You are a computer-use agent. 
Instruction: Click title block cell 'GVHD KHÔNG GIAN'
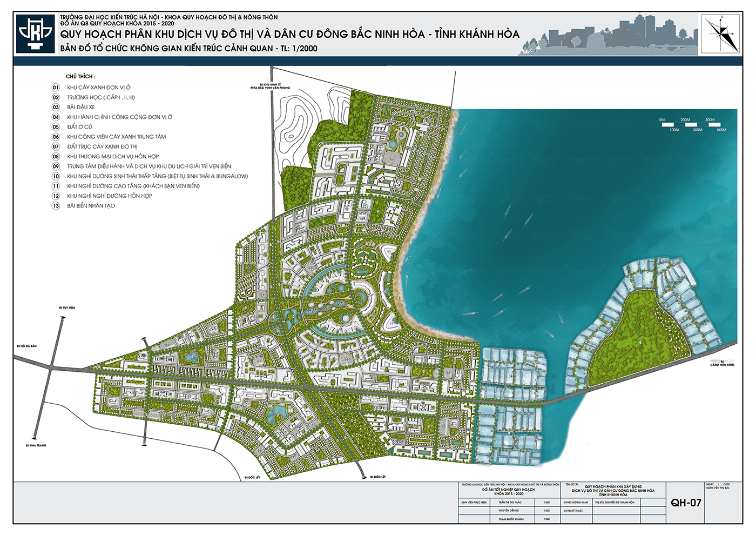576,502
